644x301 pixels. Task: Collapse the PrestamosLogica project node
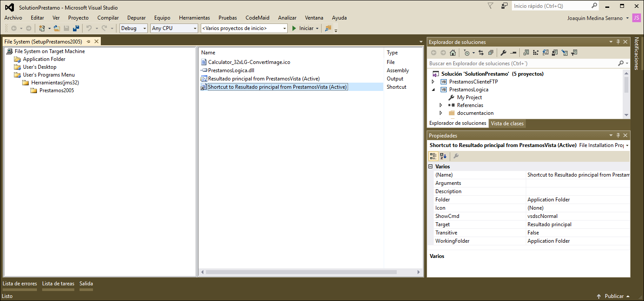433,90
